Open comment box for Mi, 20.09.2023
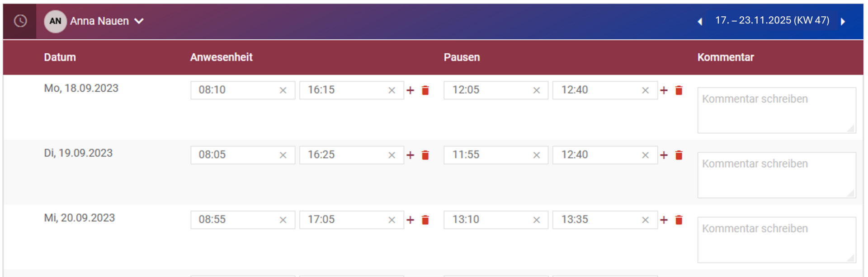This screenshot has height=277, width=868. 777,240
